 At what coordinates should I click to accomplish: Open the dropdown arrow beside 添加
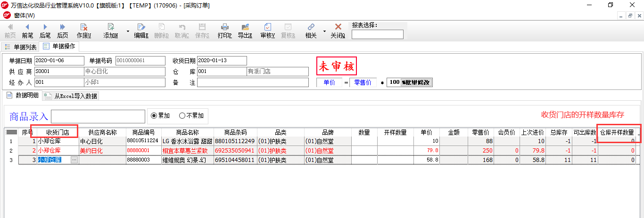pyautogui.click(x=128, y=31)
